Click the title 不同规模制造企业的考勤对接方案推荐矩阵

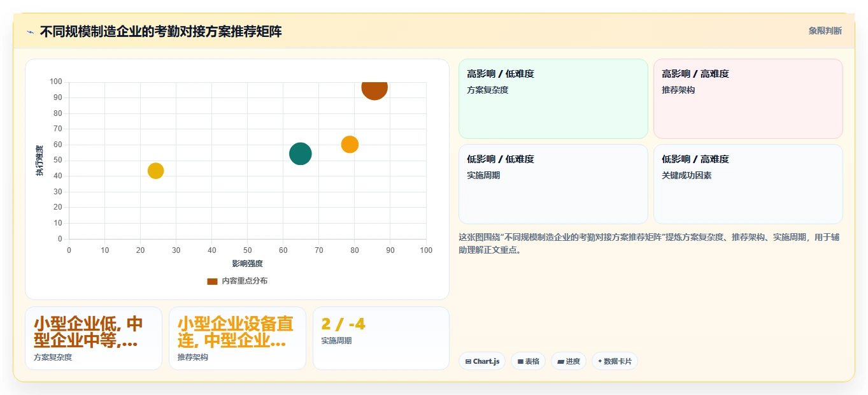(160, 32)
